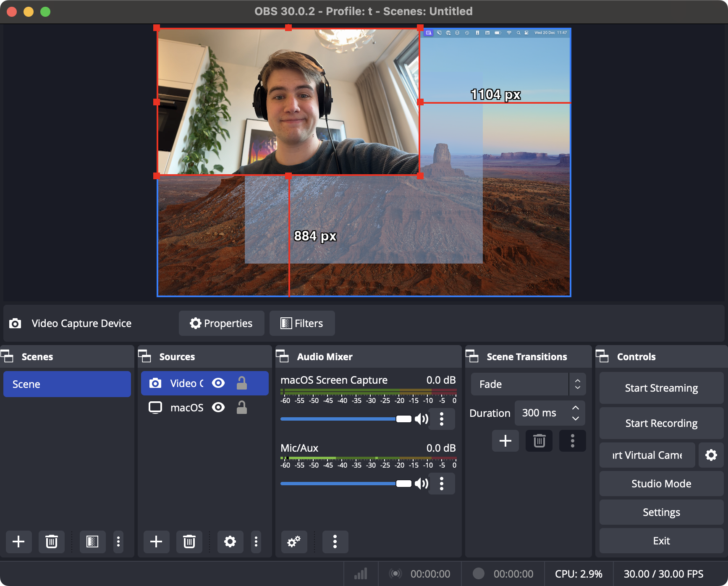This screenshot has width=728, height=586.
Task: Adjust the Mic/Aux volume slider
Action: pyautogui.click(x=346, y=484)
